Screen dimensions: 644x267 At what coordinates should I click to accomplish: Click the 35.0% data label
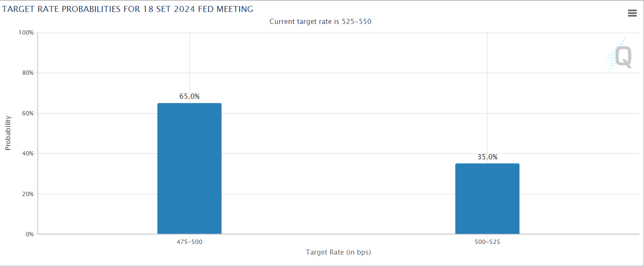487,157
